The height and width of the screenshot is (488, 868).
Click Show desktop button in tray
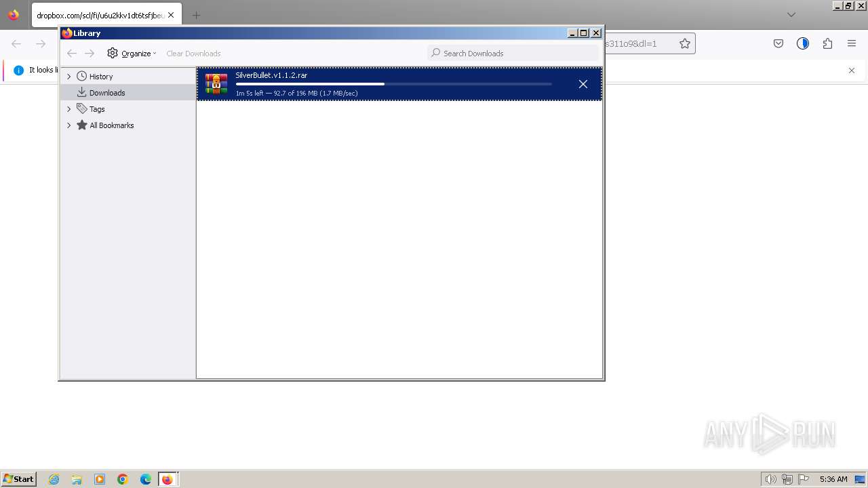tap(861, 479)
